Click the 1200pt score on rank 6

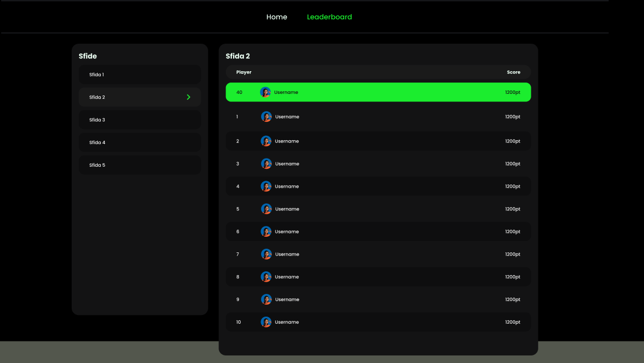512,231
